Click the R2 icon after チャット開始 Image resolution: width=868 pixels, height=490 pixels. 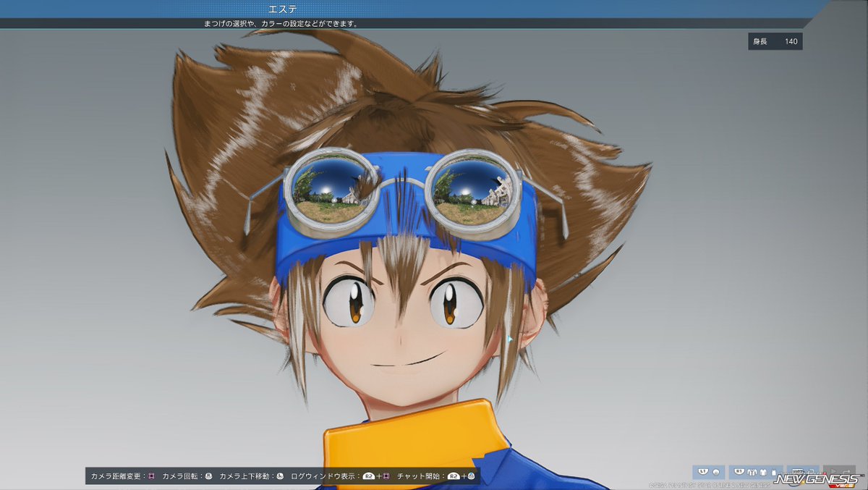454,476
